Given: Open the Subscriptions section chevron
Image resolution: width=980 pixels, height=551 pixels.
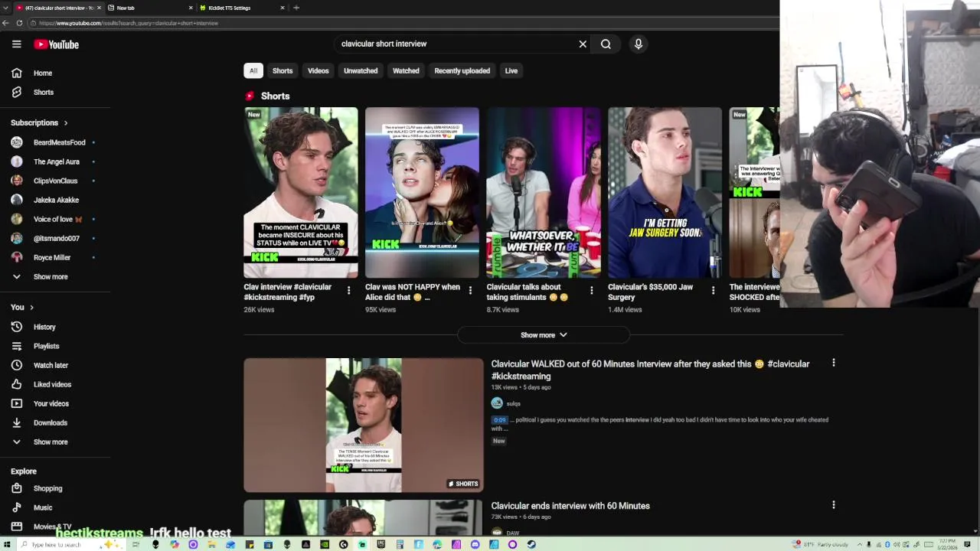Looking at the screenshot, I should pos(66,123).
